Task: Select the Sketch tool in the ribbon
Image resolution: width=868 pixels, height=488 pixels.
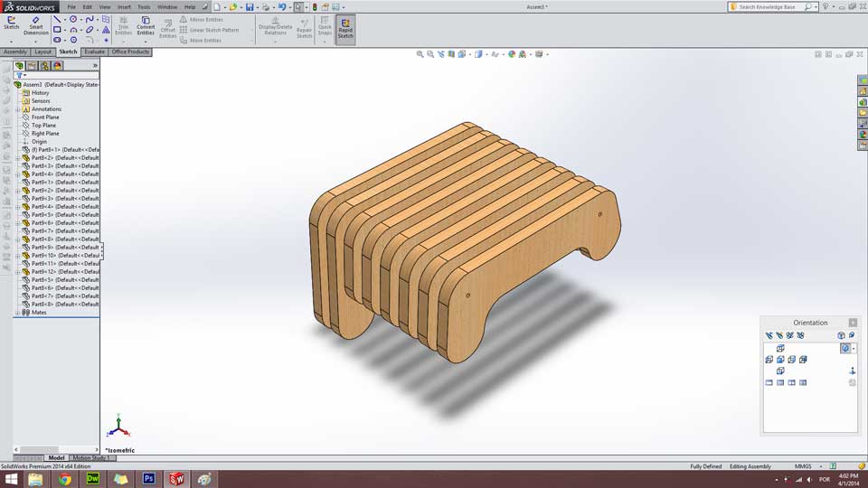Action: 11,23
